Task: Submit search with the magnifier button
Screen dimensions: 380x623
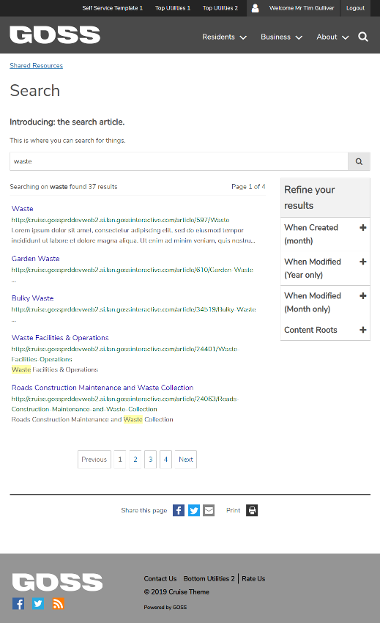Action: (359, 161)
